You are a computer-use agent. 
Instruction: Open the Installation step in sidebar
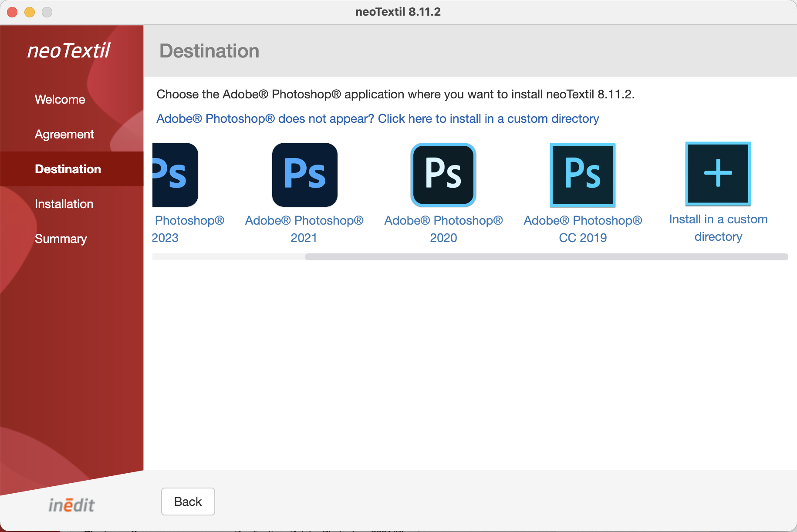click(x=64, y=204)
